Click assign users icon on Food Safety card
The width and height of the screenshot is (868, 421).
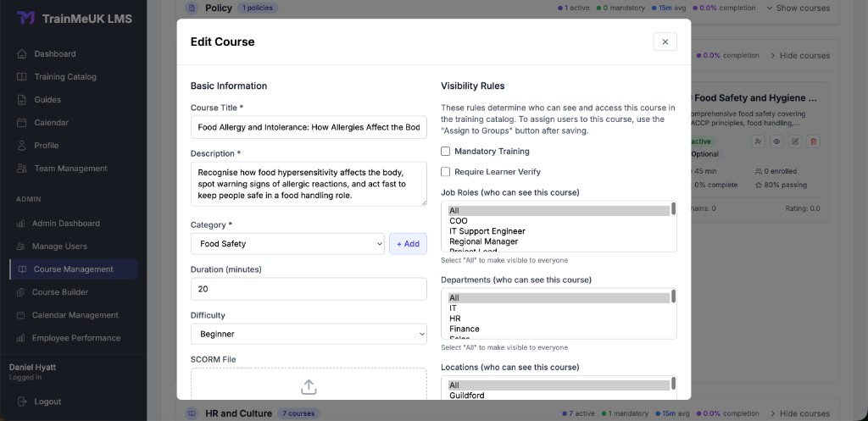click(759, 141)
